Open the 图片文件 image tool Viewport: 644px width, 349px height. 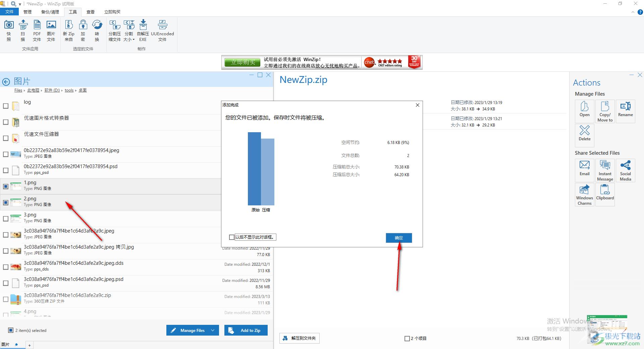coord(51,30)
